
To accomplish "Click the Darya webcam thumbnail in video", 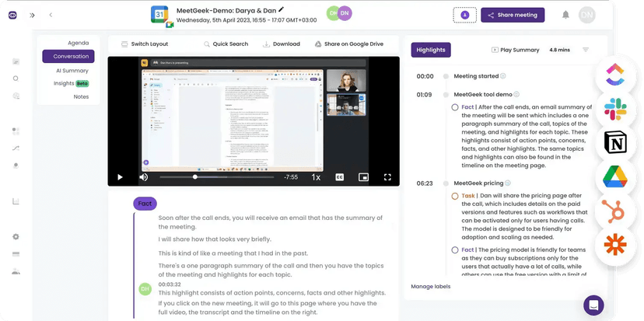I will pos(346,80).
